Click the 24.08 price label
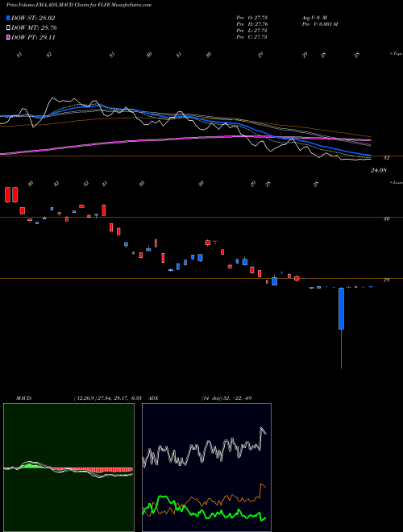 click(378, 170)
